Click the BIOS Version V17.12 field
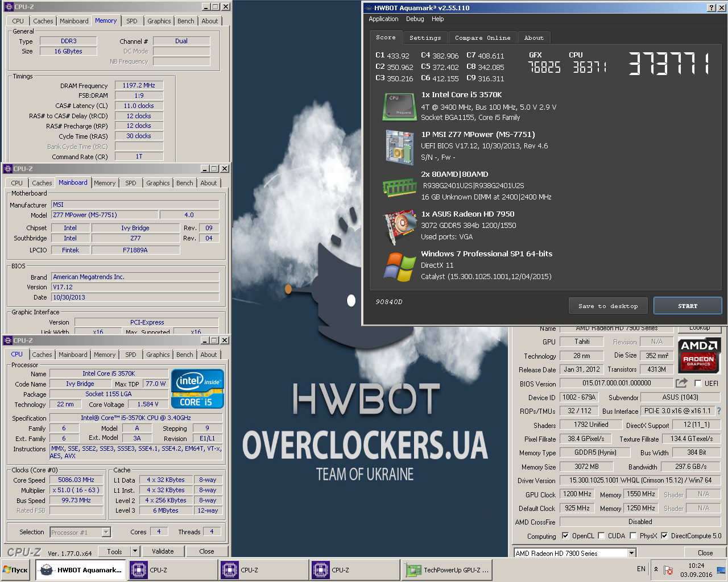Image resolution: width=728 pixels, height=582 pixels. 135,287
